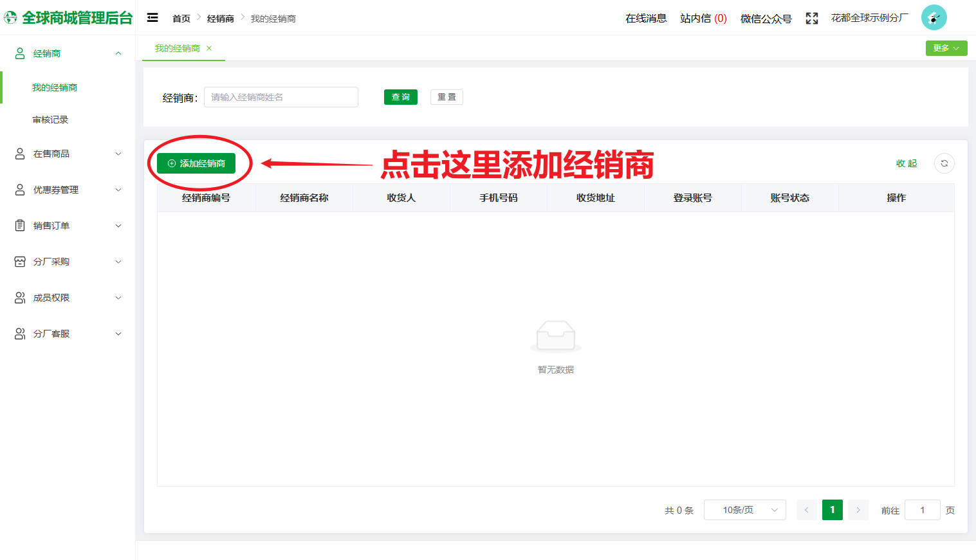Refresh the dealer table list

(944, 163)
